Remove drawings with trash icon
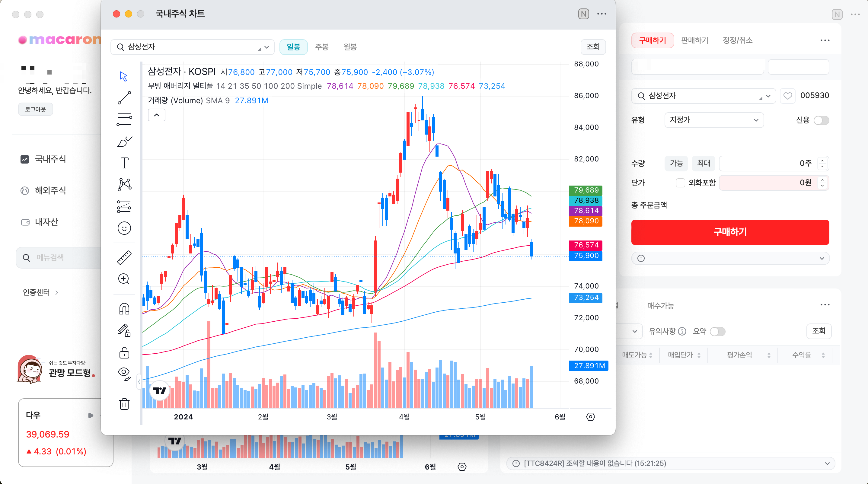This screenshot has width=868, height=484. pos(124,403)
